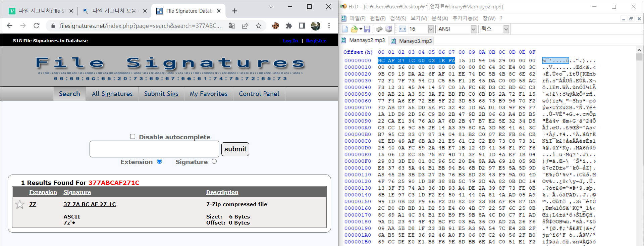Open the 검색(S) menu in HxD
The image size is (644, 246).
[x=398, y=18]
